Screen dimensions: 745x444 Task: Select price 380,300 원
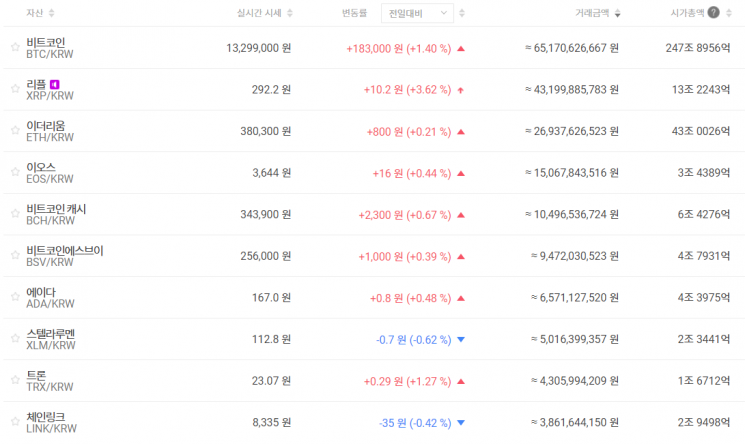click(266, 131)
